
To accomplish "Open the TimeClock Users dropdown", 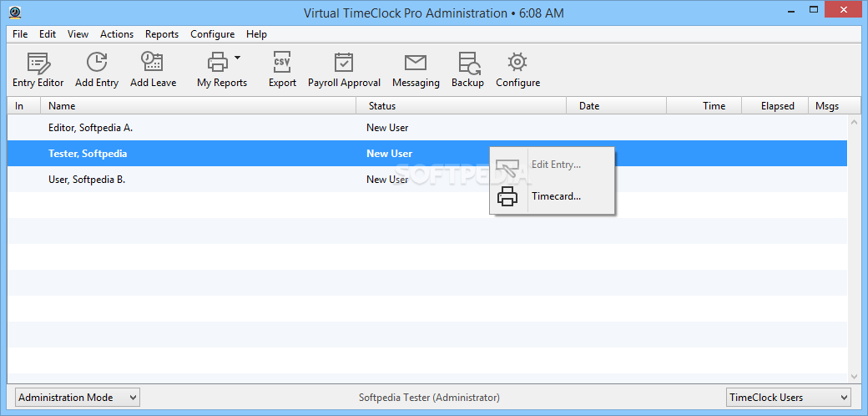I will pyautogui.click(x=788, y=397).
